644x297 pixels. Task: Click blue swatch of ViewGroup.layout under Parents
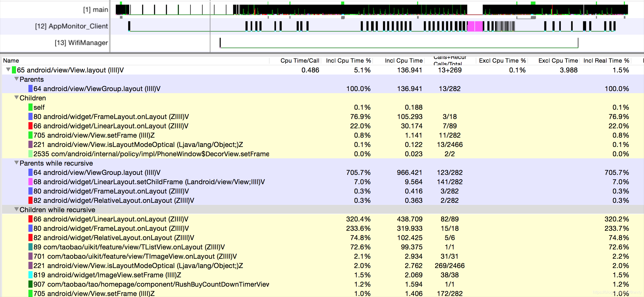30,89
